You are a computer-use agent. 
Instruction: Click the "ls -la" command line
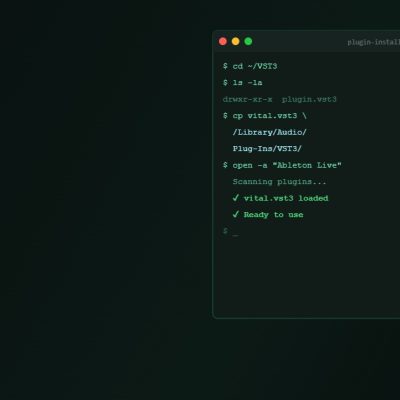pyautogui.click(x=243, y=83)
